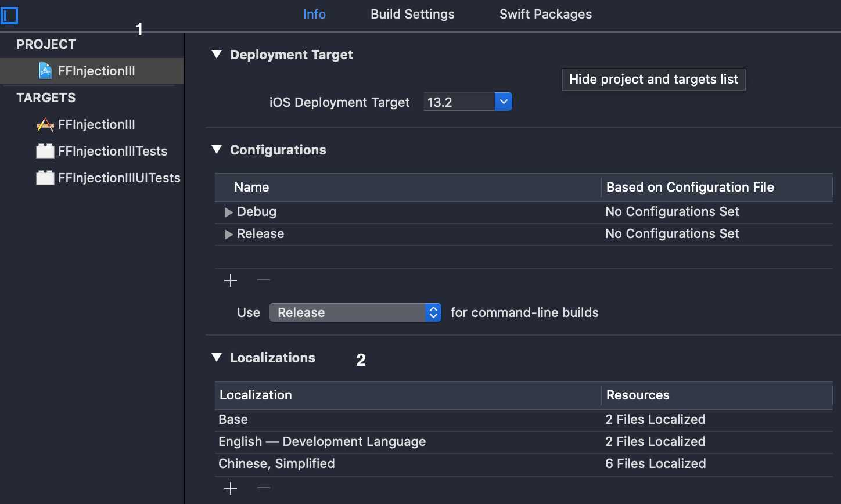
Task: Add a new configuration with the plus button
Action: (x=231, y=280)
